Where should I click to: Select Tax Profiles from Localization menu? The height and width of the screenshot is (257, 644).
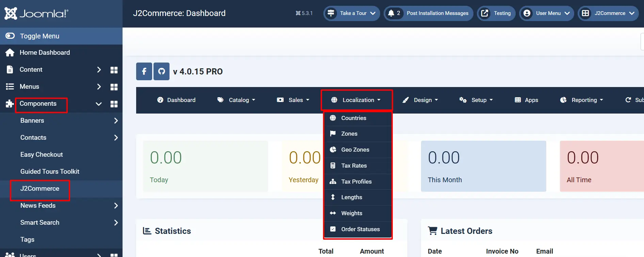[358, 182]
